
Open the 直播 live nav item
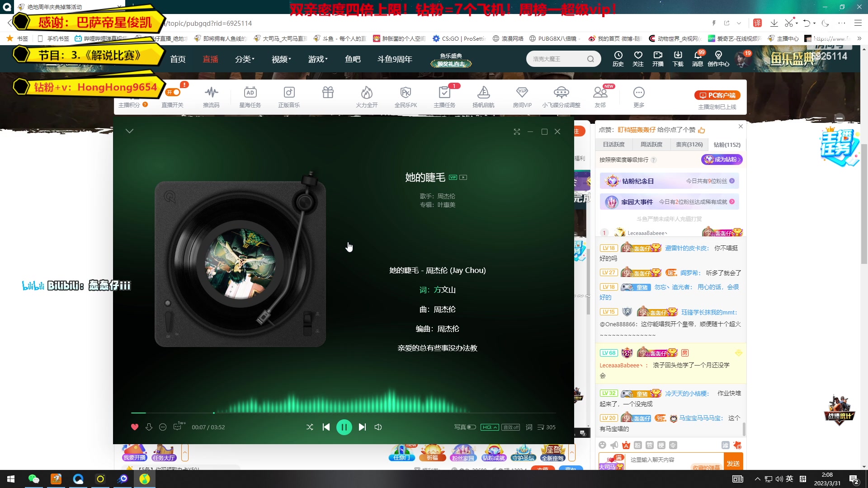pyautogui.click(x=210, y=59)
